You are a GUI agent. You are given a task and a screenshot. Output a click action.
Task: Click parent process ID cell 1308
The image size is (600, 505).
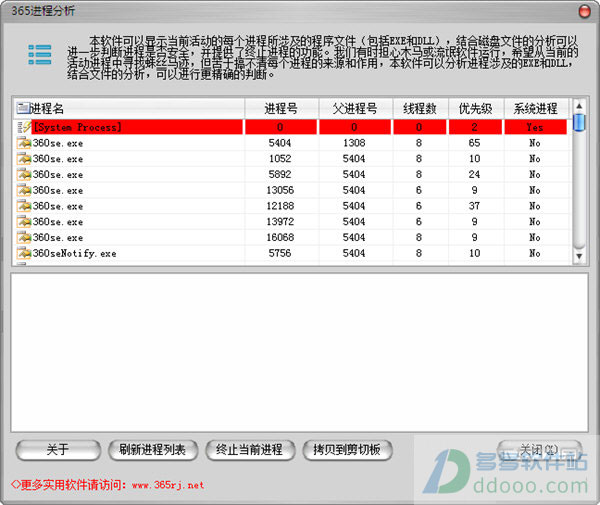tap(354, 143)
